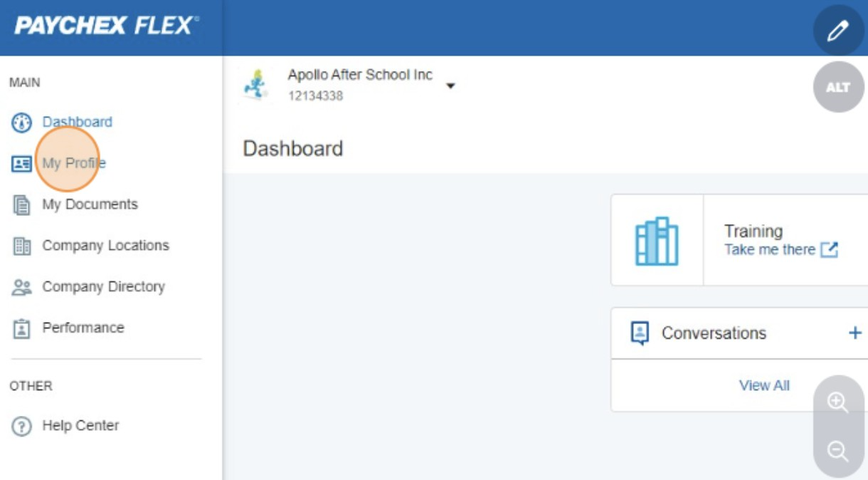The image size is (868, 480).
Task: Open My Profile in the sidebar
Action: point(74,164)
